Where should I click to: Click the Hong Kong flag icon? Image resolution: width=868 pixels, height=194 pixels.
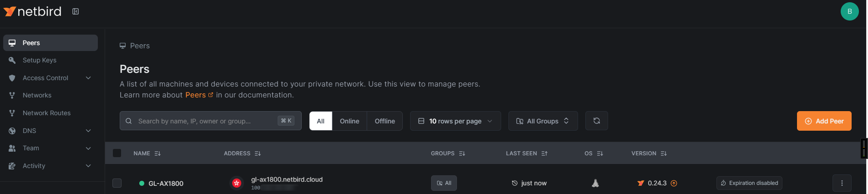pos(237,183)
